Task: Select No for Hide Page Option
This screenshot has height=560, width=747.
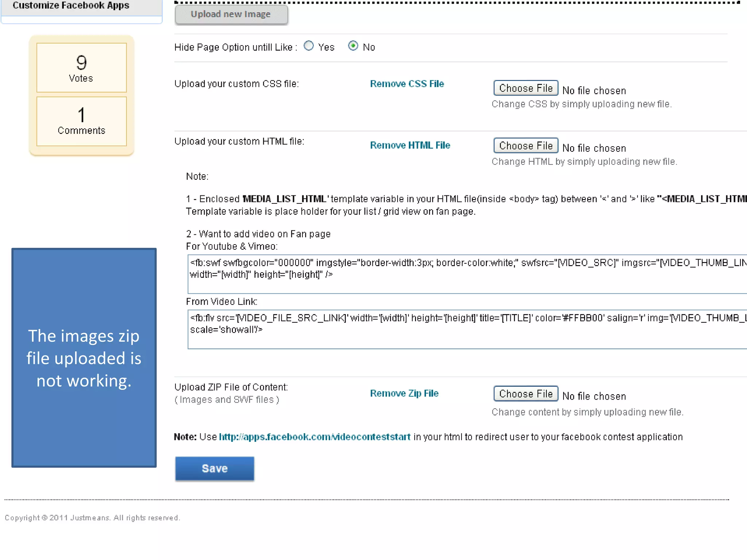Action: [x=353, y=46]
